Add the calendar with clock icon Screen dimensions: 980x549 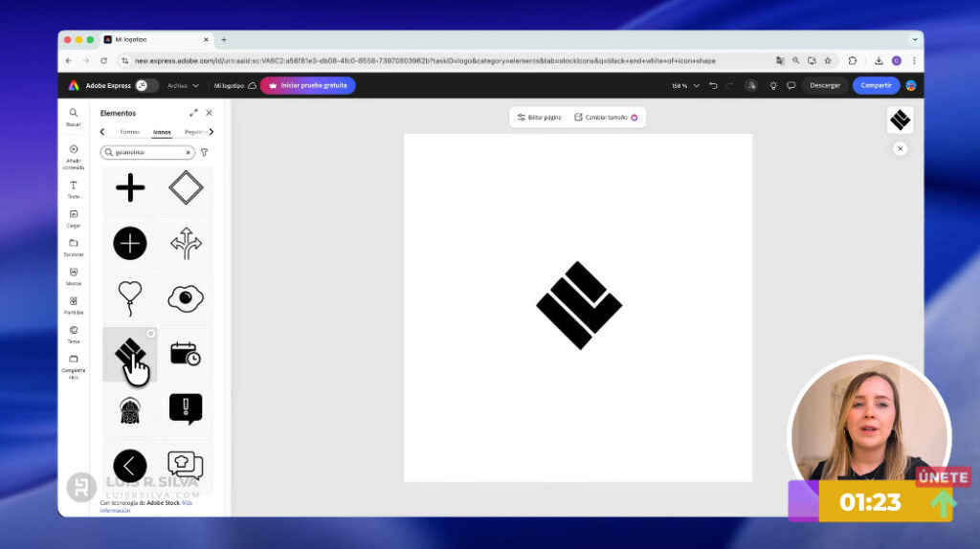tap(186, 354)
